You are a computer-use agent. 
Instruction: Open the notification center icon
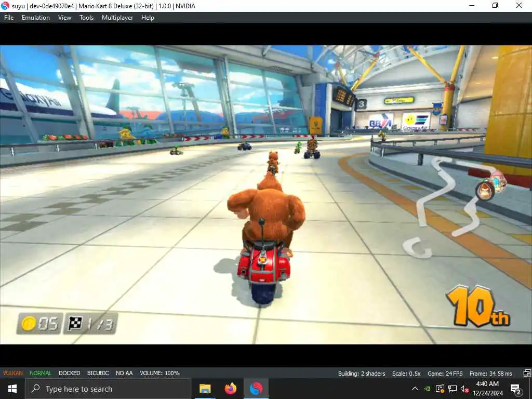[x=516, y=389]
